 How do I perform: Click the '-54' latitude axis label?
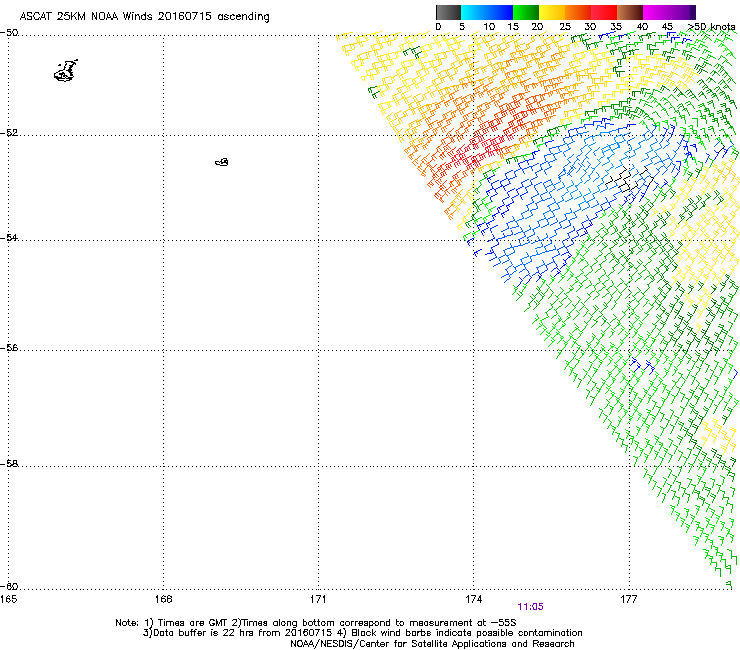point(9,237)
